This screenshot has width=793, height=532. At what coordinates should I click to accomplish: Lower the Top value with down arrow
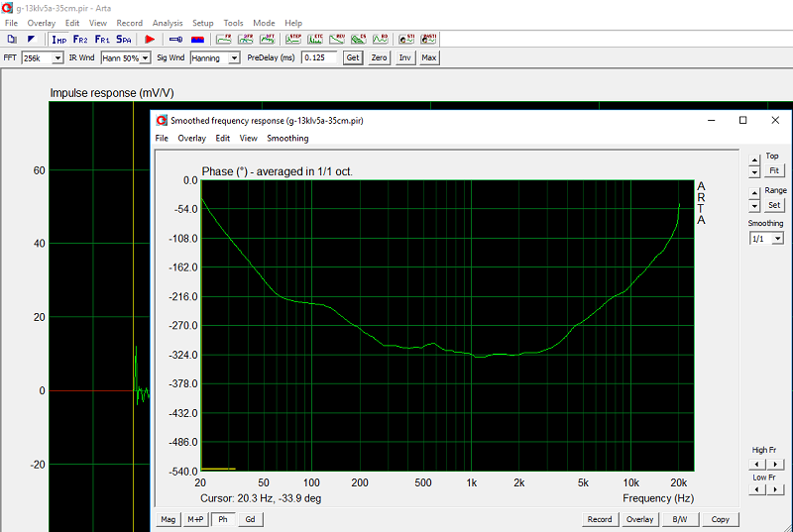(754, 172)
